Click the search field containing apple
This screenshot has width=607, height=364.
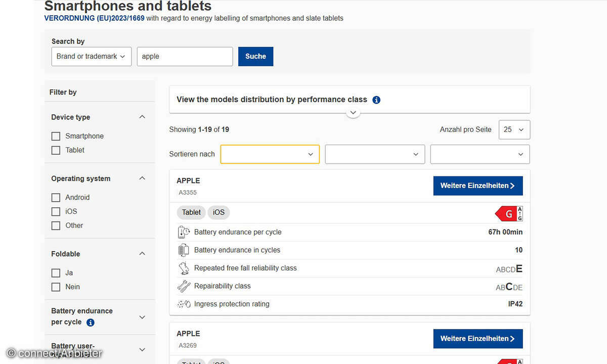click(x=185, y=57)
